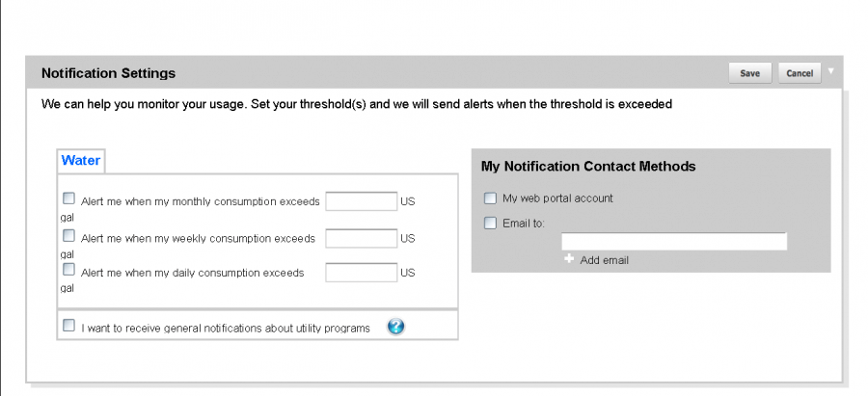Viewport: 868px width, 396px height.
Task: Cancel the notification settings changes
Action: point(800,73)
